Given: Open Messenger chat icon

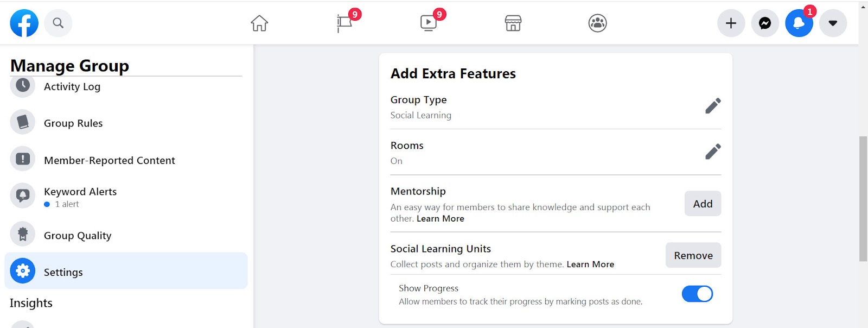Looking at the screenshot, I should pos(765,23).
